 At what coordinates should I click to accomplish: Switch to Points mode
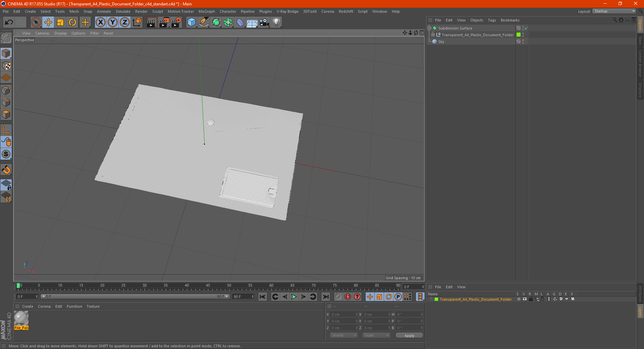click(6, 90)
